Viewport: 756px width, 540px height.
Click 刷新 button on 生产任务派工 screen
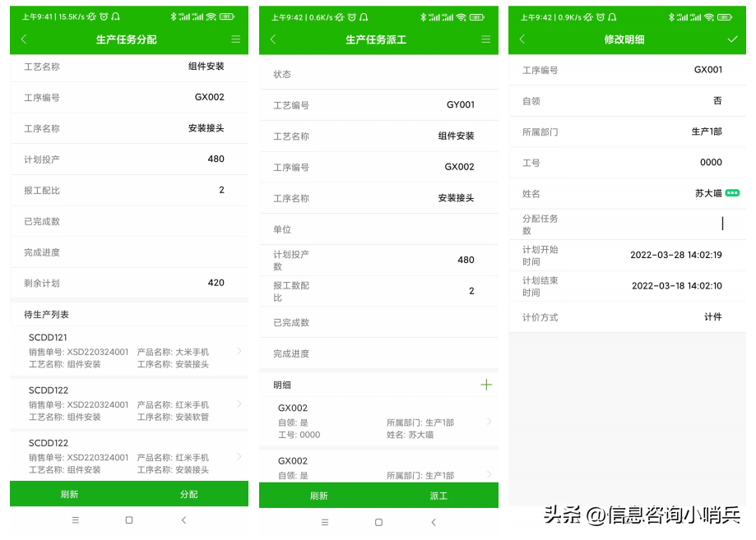click(318, 496)
